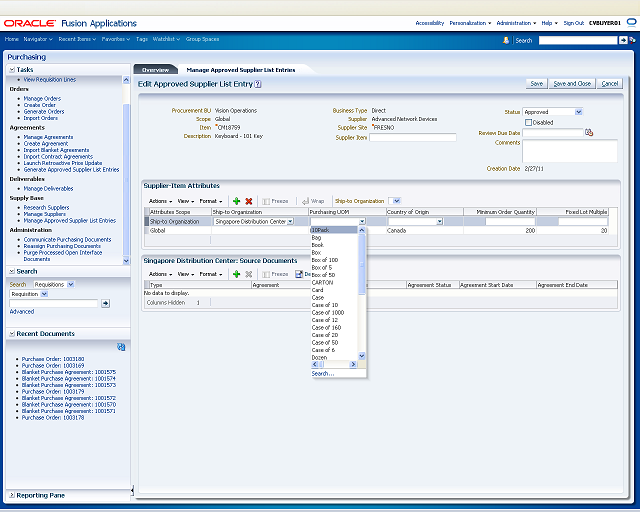Click the Minimum Order Quantity input in first row
640x512 pixels.
[x=510, y=221]
